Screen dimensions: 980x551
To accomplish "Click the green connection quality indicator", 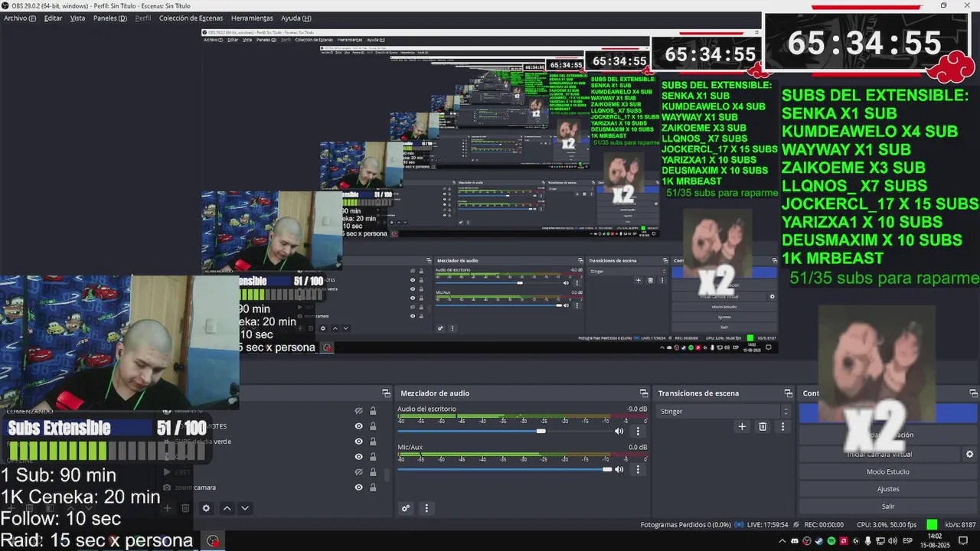I will [932, 525].
